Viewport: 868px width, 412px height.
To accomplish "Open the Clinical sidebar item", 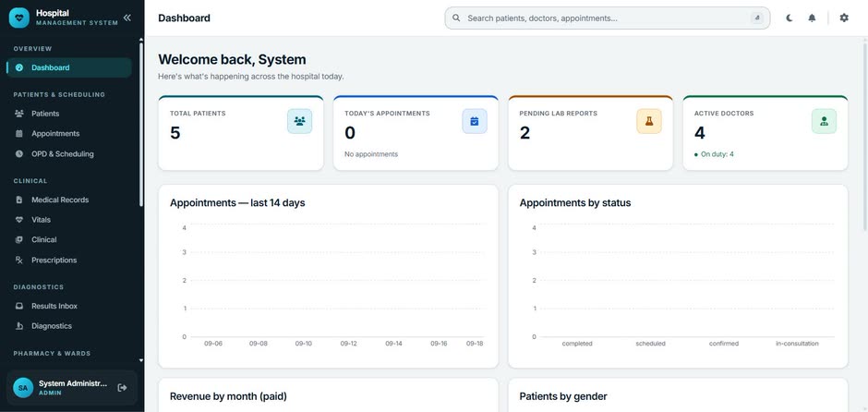I will [x=69, y=240].
